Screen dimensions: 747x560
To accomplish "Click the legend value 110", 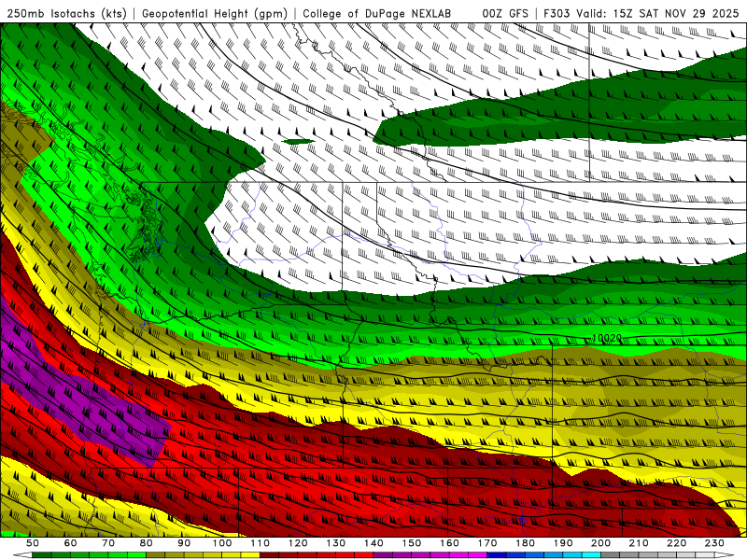I will tap(260, 543).
